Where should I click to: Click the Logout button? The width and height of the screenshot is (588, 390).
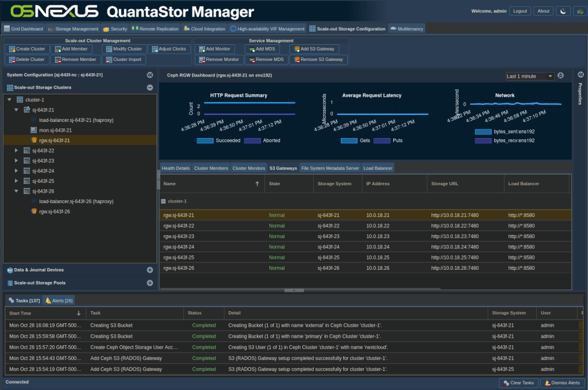point(520,11)
